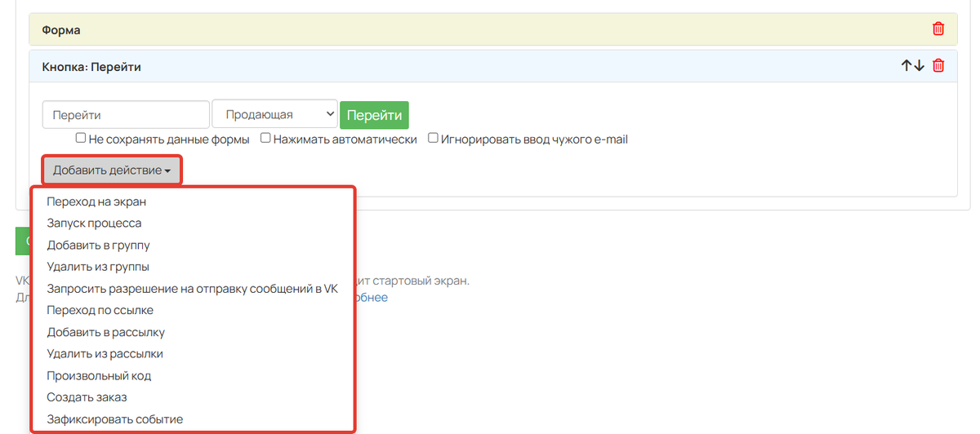The height and width of the screenshot is (434, 980).
Task: Delete the Форма block using trash icon
Action: tap(938, 29)
